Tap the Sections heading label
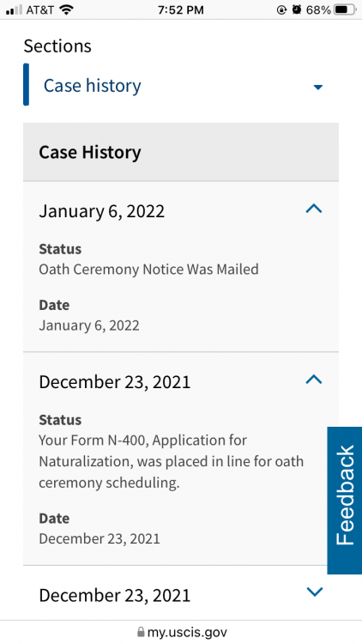This screenshot has height=644, width=362. point(57,46)
